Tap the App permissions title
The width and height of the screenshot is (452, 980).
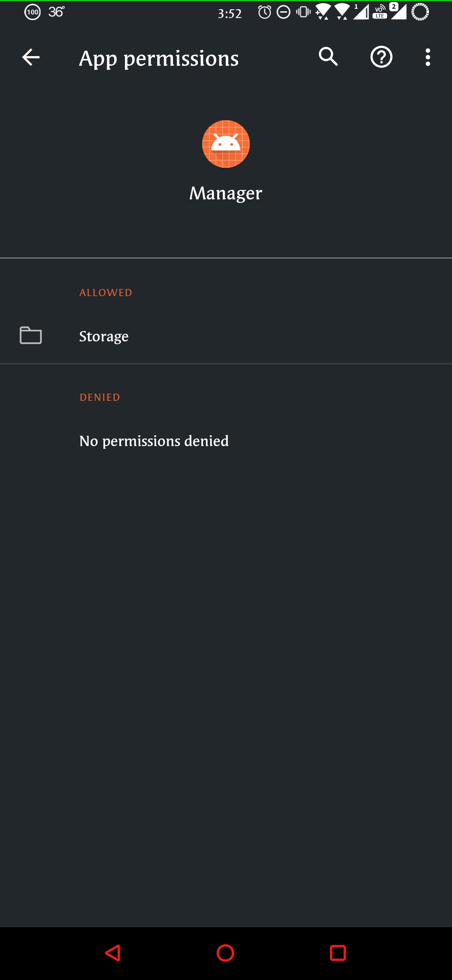pos(159,58)
